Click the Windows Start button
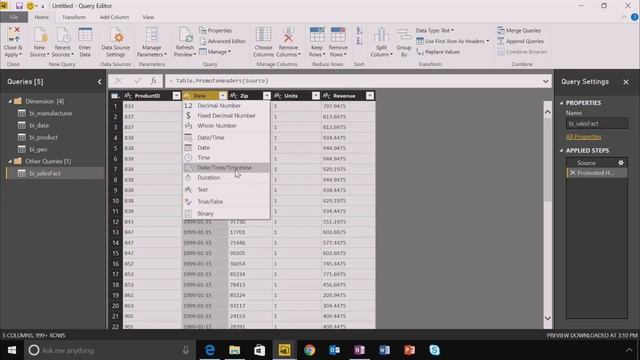 (12, 350)
